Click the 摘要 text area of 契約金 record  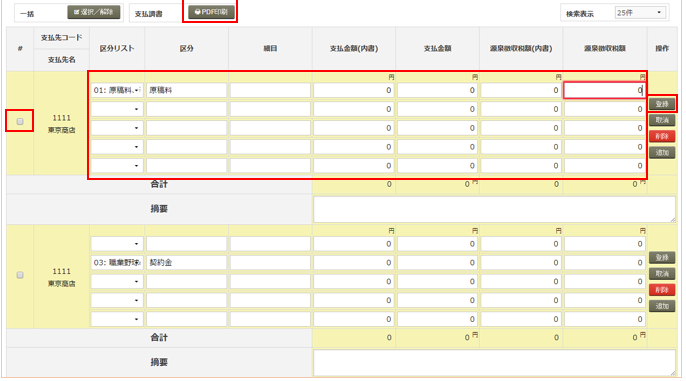(494, 363)
